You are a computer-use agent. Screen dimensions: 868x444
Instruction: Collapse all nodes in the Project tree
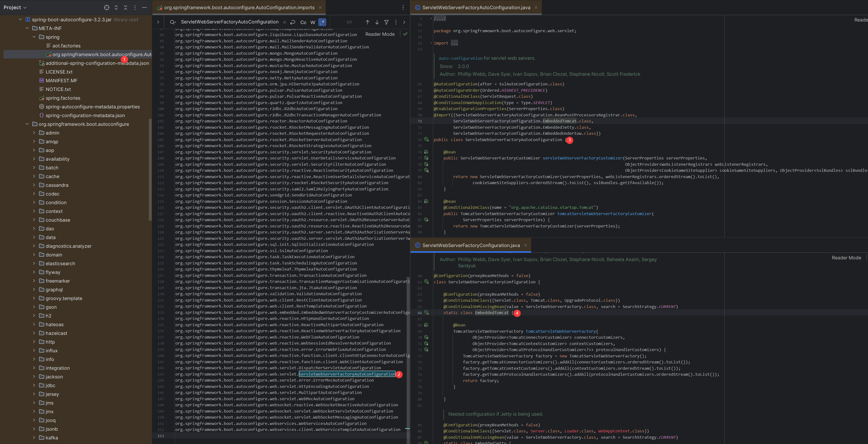tap(126, 7)
